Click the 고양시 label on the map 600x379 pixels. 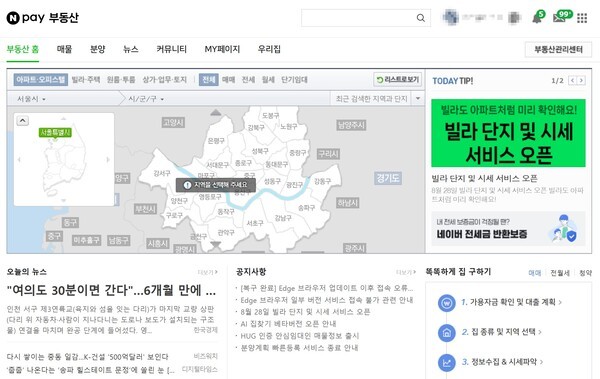[x=173, y=123]
